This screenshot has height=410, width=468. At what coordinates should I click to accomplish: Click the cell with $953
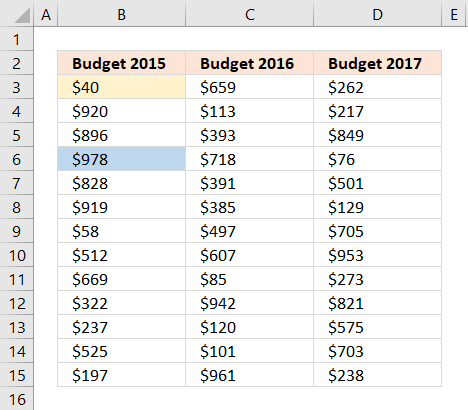coord(377,255)
